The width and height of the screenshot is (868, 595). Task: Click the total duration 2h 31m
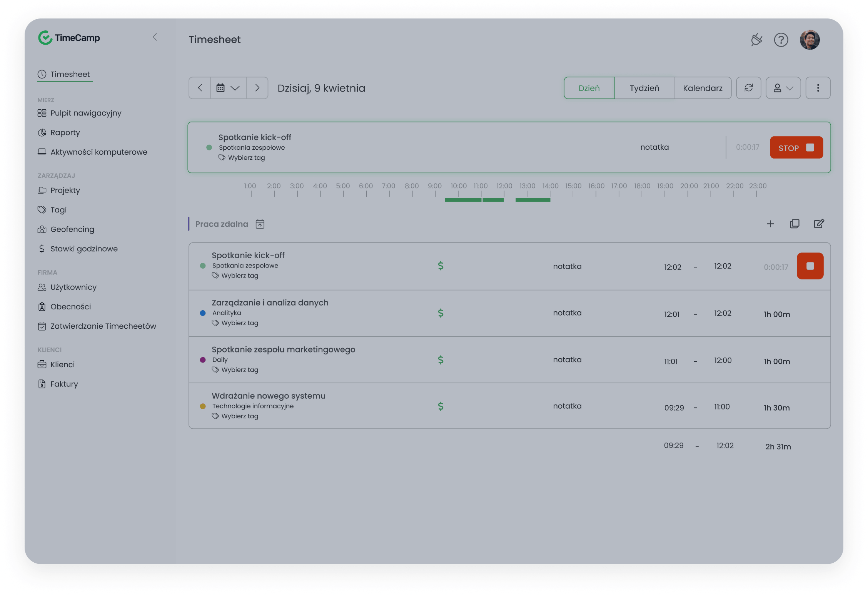pos(778,446)
